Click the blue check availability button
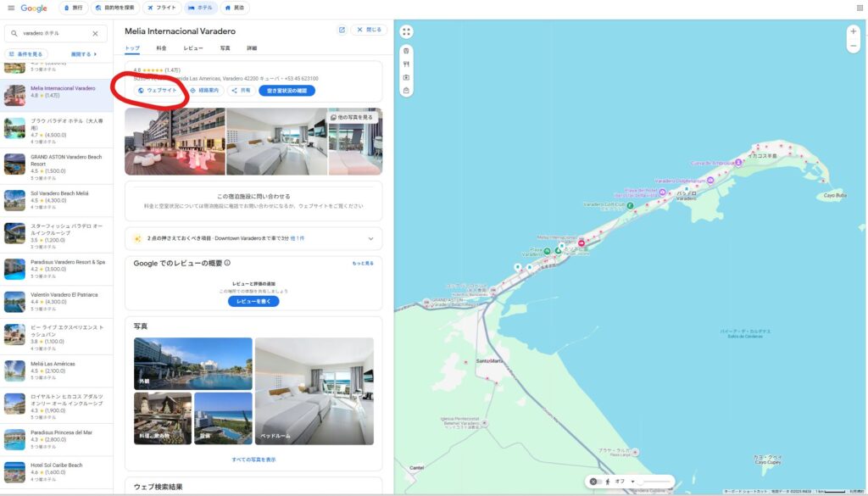 point(287,90)
